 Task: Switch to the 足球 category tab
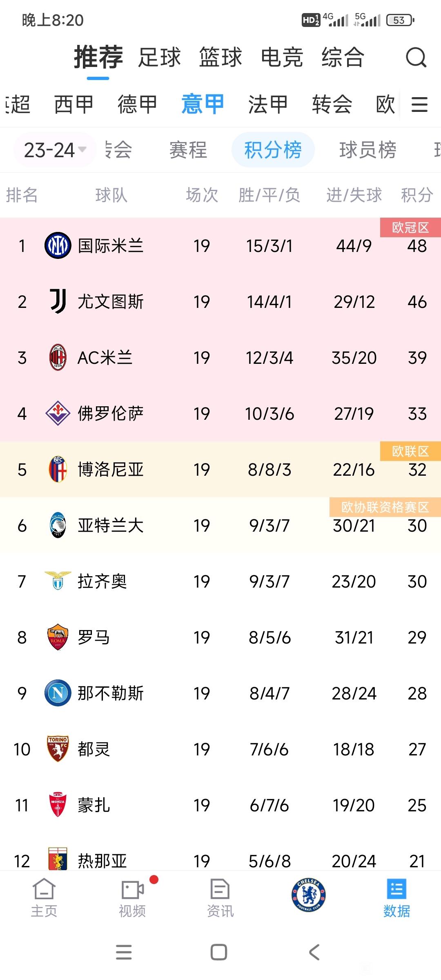click(x=159, y=57)
